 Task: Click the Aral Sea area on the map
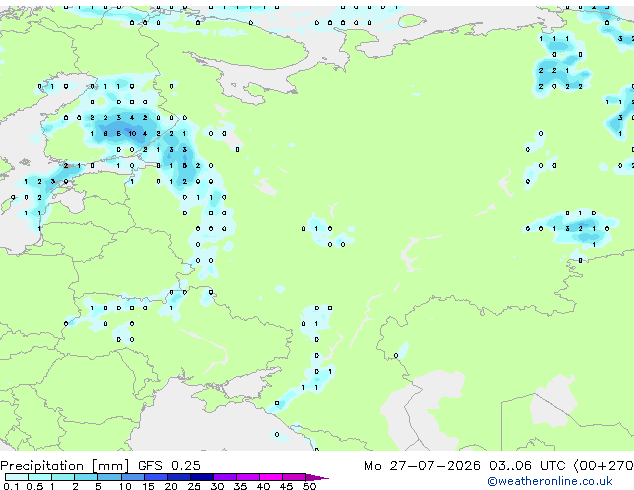[553, 401]
